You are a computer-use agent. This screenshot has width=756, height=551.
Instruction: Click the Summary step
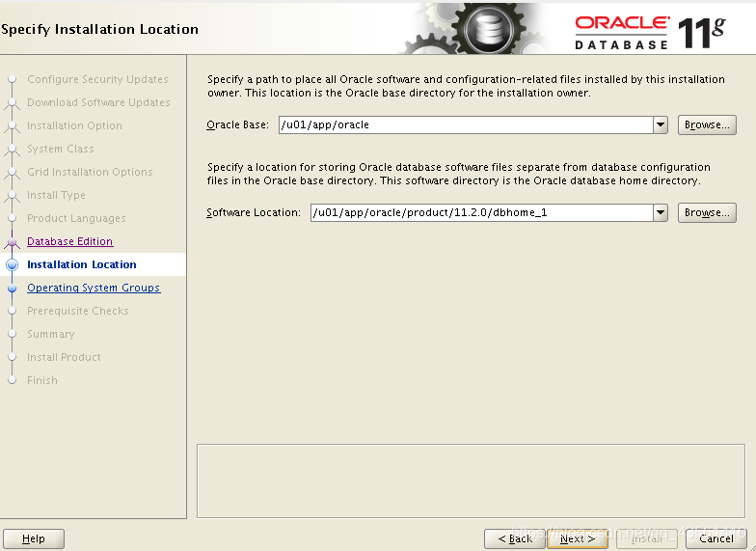tap(50, 334)
